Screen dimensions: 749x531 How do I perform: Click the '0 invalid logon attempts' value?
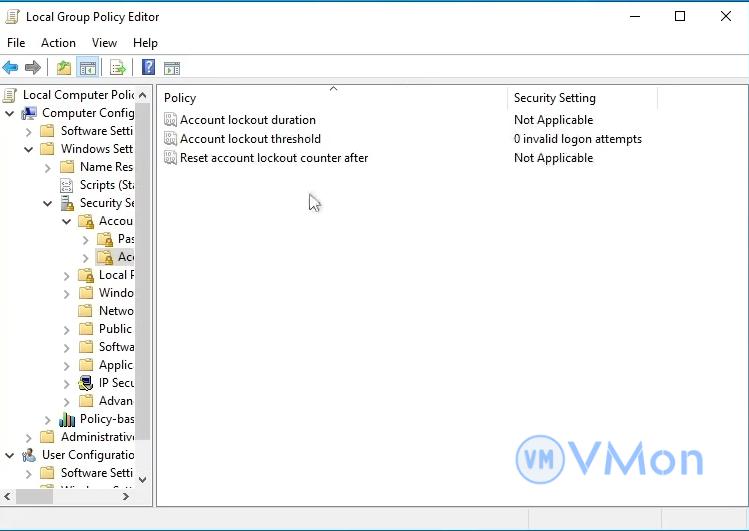[578, 138]
